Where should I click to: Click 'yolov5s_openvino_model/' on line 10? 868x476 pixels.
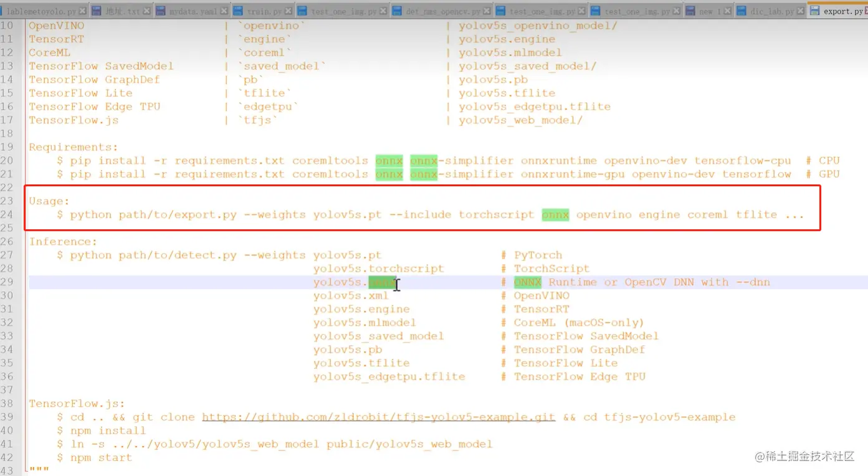point(538,26)
